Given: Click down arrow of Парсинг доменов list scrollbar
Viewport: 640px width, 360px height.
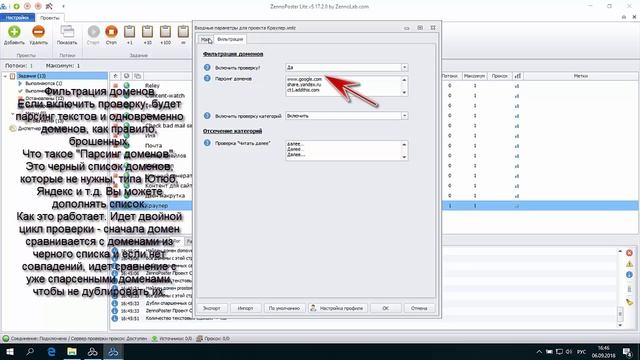Looking at the screenshot, I should tap(404, 93).
